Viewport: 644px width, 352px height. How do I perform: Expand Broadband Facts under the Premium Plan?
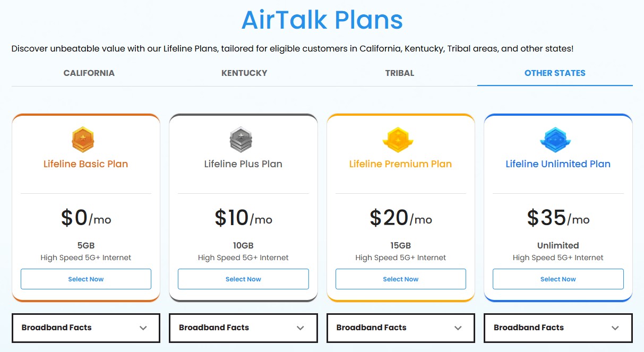tap(400, 328)
